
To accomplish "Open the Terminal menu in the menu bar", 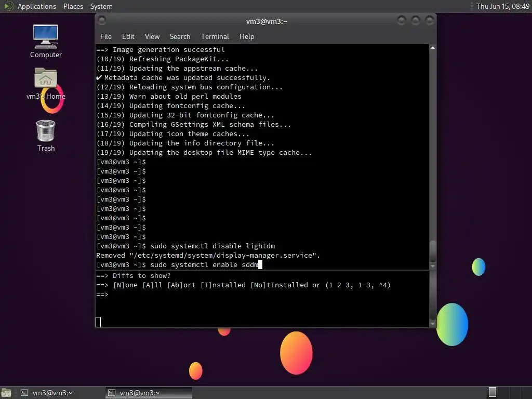I will coord(215,36).
